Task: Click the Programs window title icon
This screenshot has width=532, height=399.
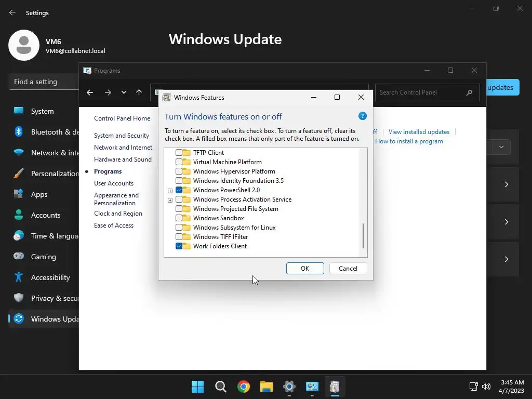Action: (x=87, y=71)
